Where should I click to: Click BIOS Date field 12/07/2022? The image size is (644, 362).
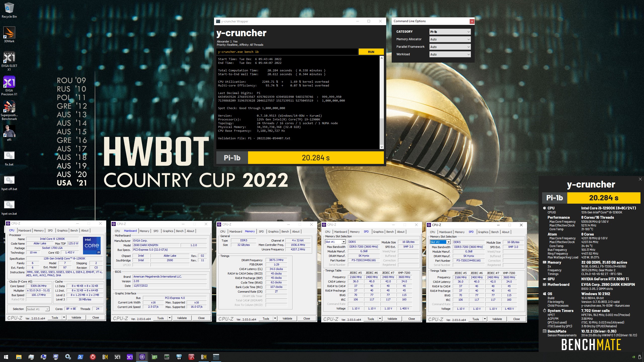point(170,286)
